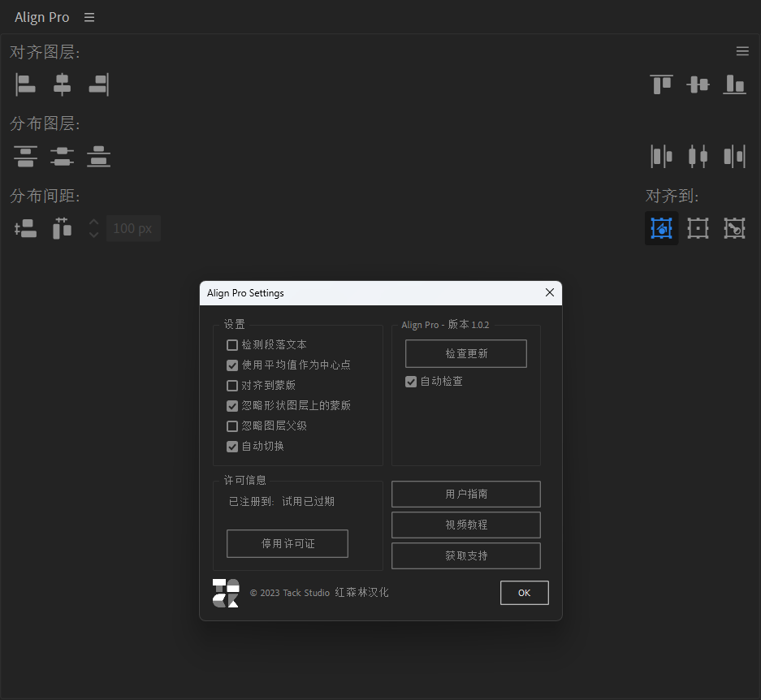Distribute layers by top edges
This screenshot has width=761, height=700.
[25, 156]
